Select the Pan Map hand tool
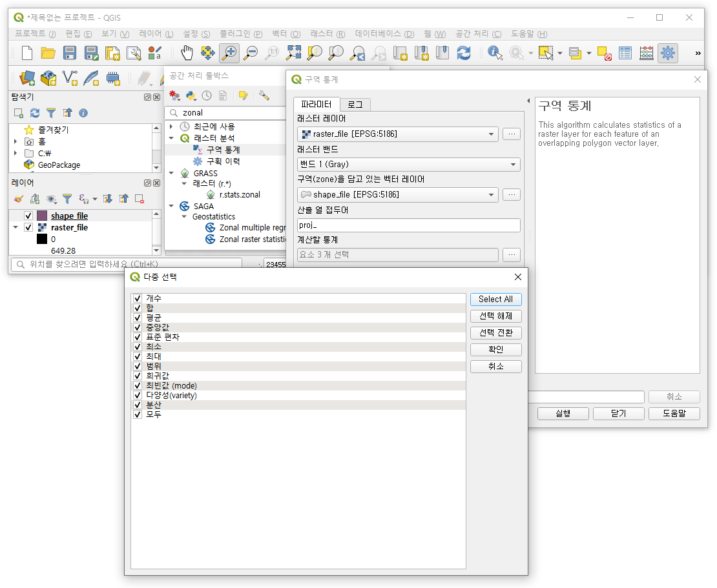 point(187,53)
